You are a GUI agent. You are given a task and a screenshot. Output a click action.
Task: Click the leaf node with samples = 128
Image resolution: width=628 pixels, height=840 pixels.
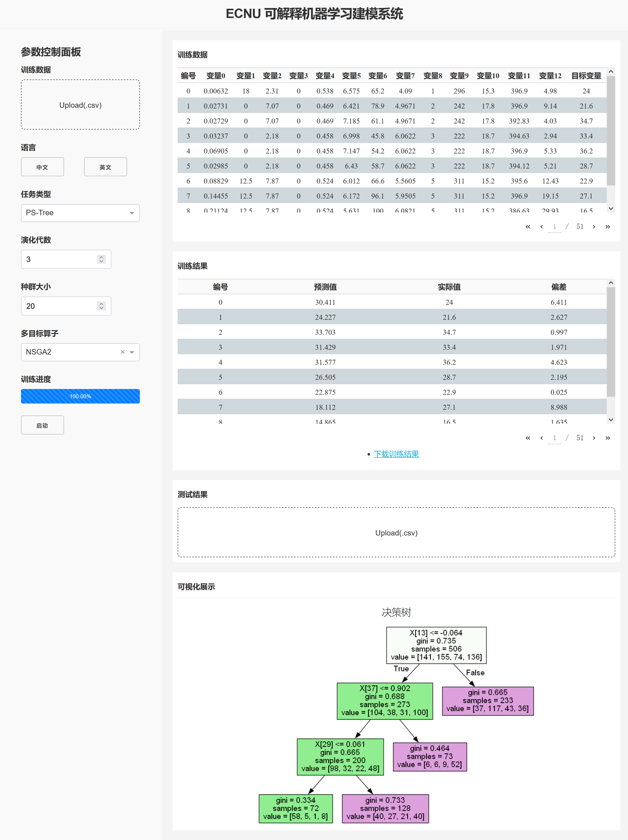[x=385, y=808]
